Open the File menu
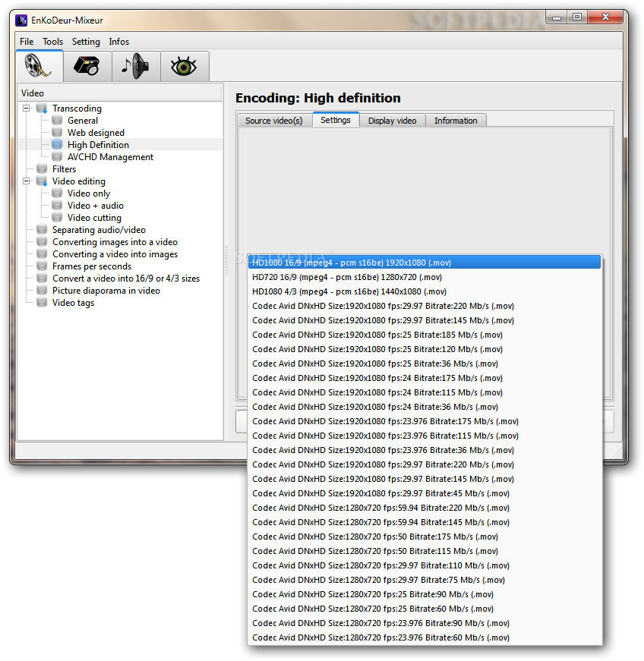The image size is (644, 661). coord(27,42)
